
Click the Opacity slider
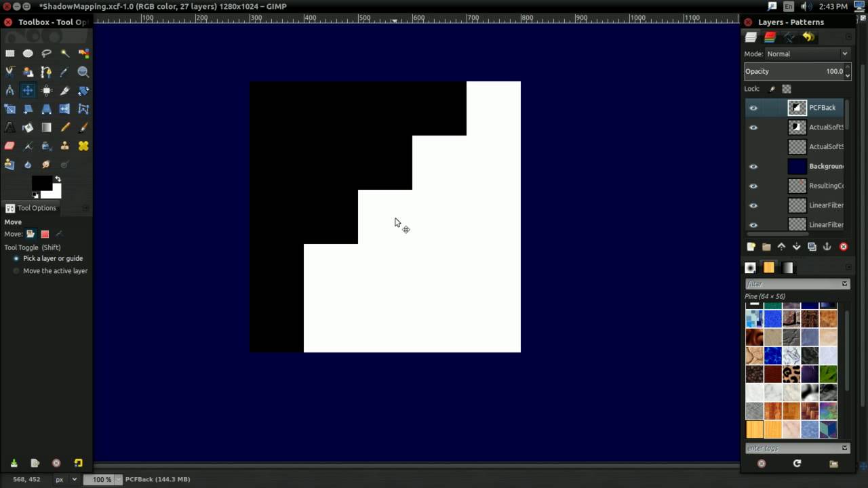pos(794,71)
